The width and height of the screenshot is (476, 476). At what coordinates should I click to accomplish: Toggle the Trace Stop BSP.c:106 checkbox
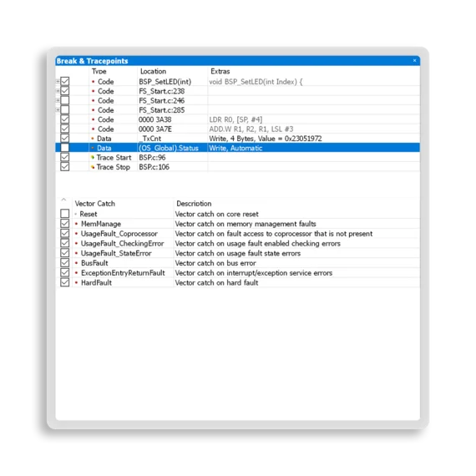[x=64, y=167]
